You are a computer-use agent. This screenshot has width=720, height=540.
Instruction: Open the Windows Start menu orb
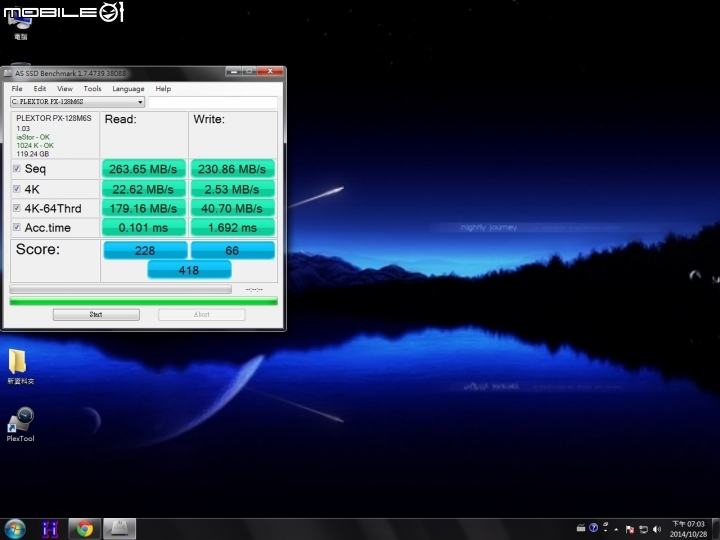15,528
